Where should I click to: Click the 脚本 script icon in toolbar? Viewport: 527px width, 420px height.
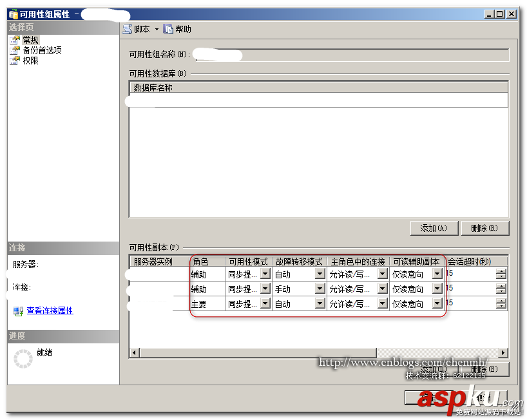[x=127, y=29]
